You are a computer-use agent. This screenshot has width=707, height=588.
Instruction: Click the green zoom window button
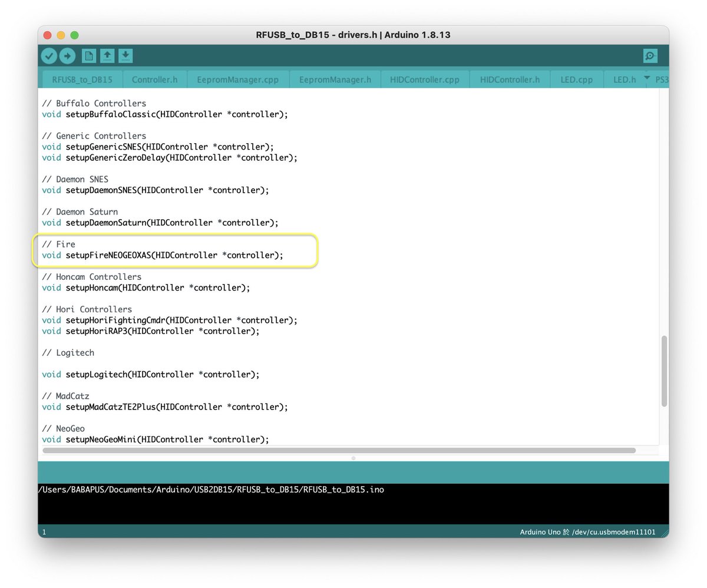74,35
